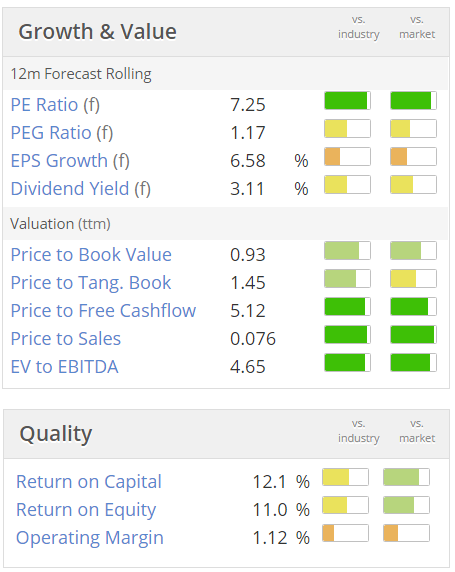The height and width of the screenshot is (572, 455).
Task: Click the Quality section header
Action: 55,434
